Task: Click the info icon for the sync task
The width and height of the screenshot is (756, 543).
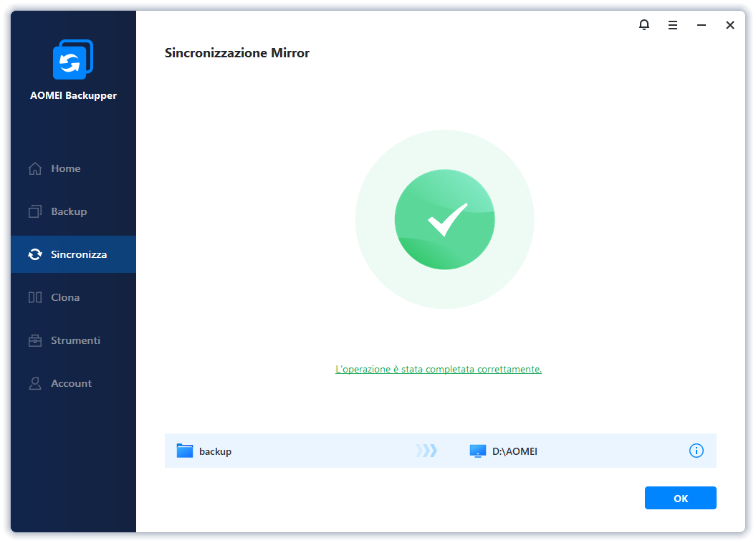Action: tap(697, 451)
